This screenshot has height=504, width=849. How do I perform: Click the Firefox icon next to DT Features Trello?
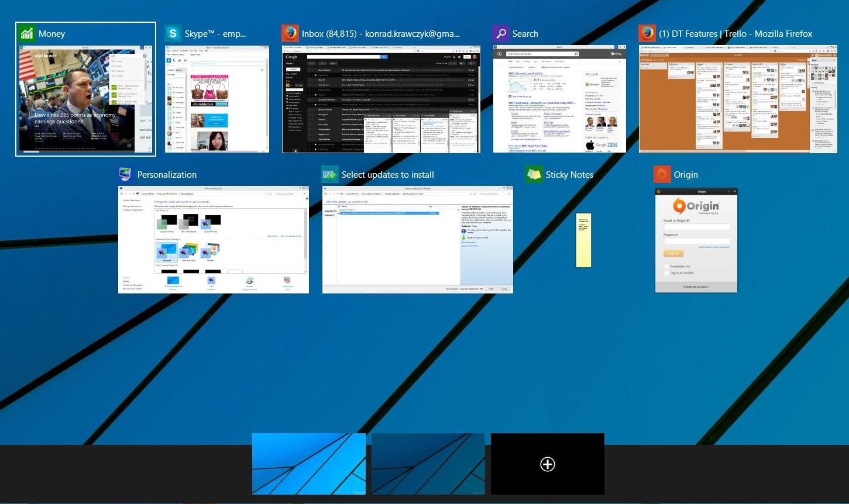[x=647, y=33]
